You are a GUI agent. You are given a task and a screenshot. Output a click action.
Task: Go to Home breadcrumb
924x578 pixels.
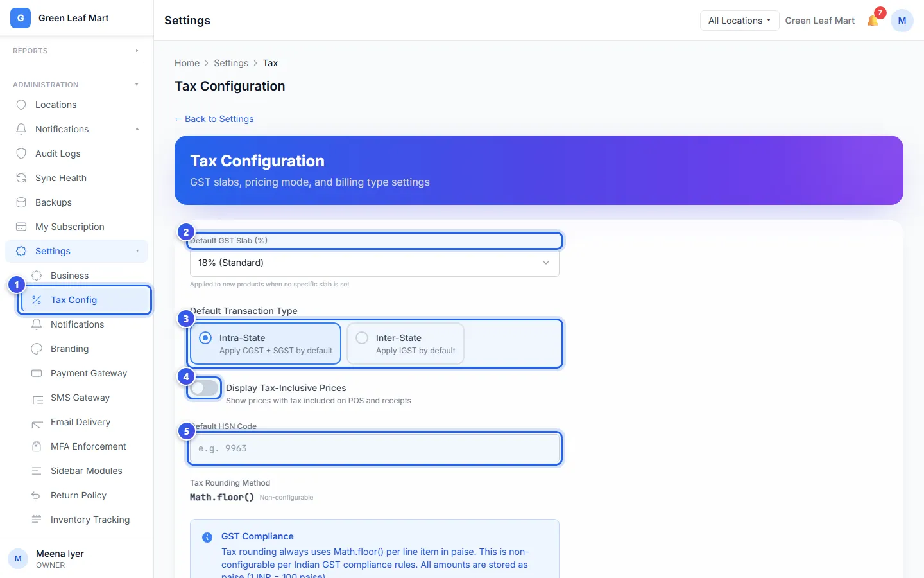coord(187,63)
